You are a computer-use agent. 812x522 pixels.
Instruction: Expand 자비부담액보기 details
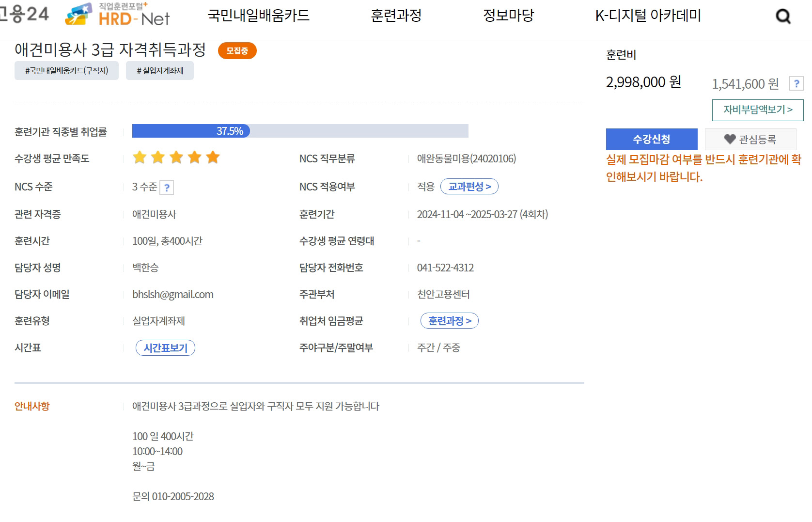757,110
